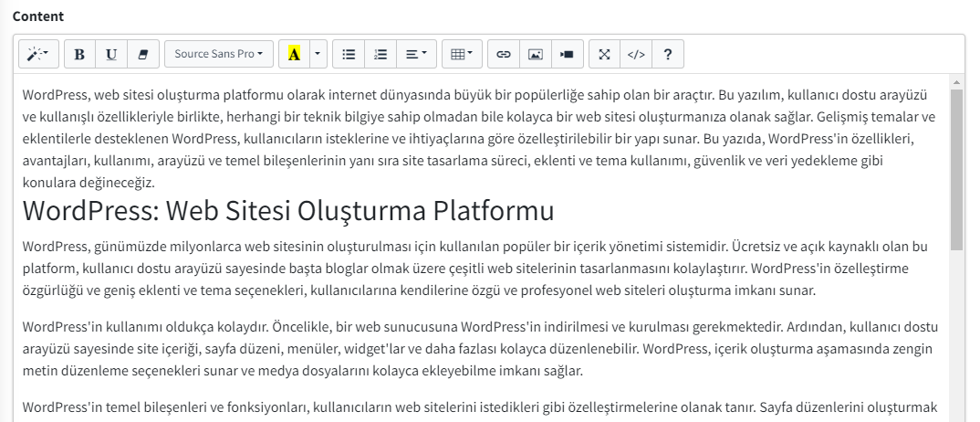Click the scrollbar's up arrow
Screen dimensions: 980x422
pos(956,81)
